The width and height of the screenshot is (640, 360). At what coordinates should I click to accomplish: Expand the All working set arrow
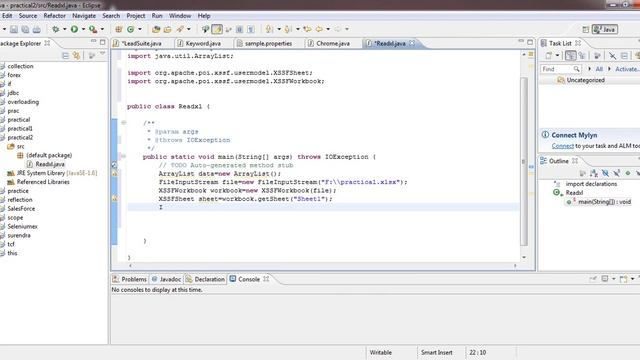pyautogui.click(x=589, y=69)
